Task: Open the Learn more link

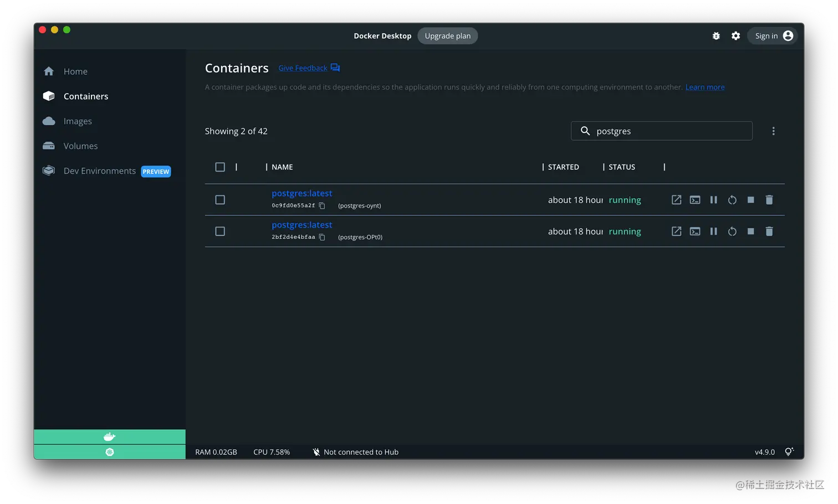Action: click(x=705, y=87)
